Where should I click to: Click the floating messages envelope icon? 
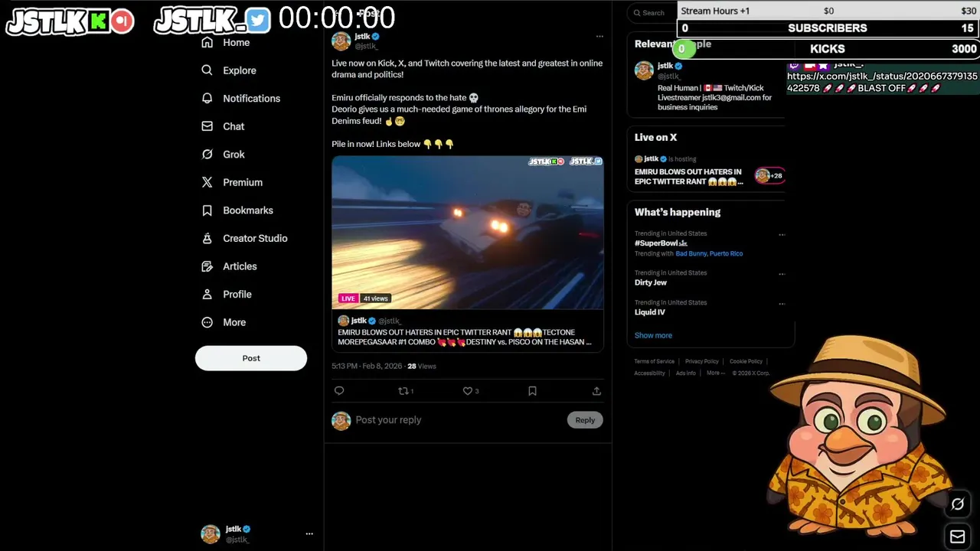(958, 536)
